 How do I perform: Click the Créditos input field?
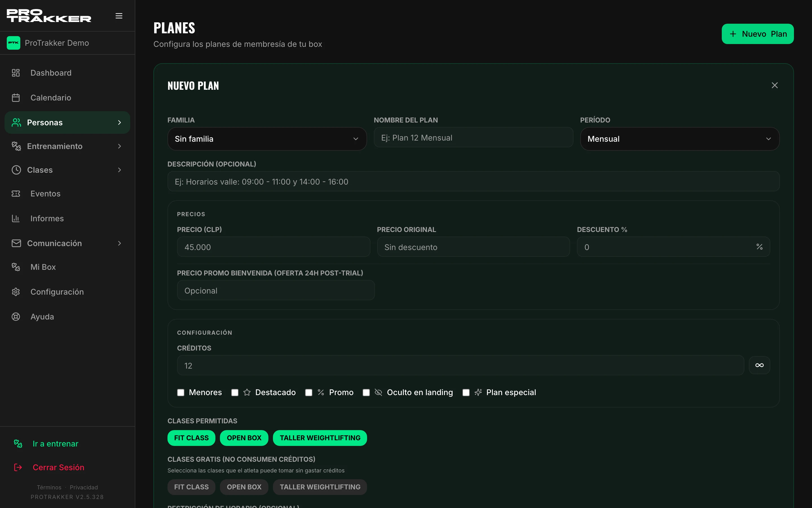pyautogui.click(x=460, y=365)
